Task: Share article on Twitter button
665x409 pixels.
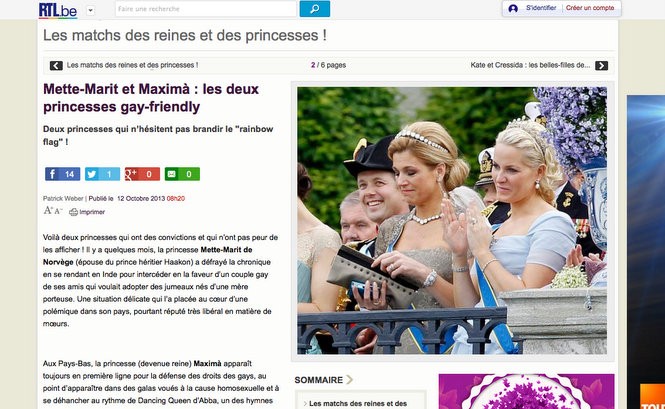Action: pyautogui.click(x=102, y=174)
